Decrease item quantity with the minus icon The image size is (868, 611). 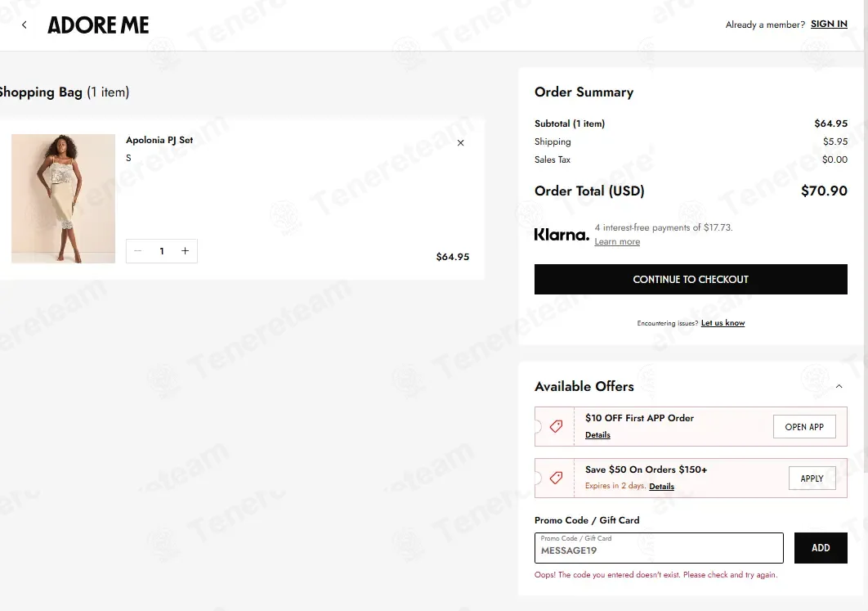[138, 251]
